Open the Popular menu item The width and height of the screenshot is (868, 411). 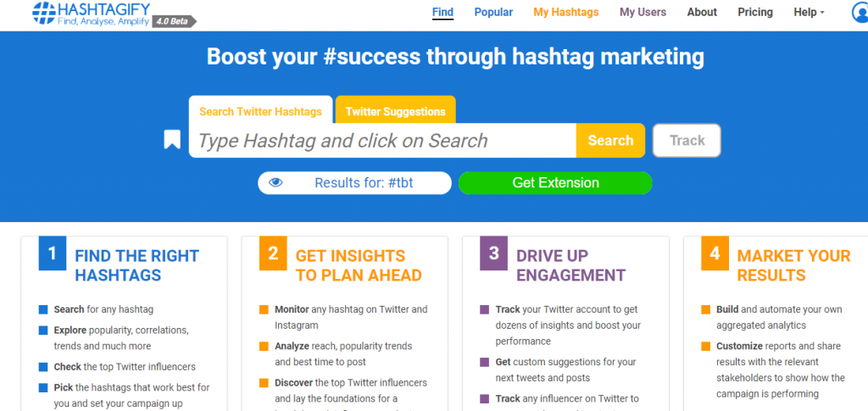pos(493,12)
